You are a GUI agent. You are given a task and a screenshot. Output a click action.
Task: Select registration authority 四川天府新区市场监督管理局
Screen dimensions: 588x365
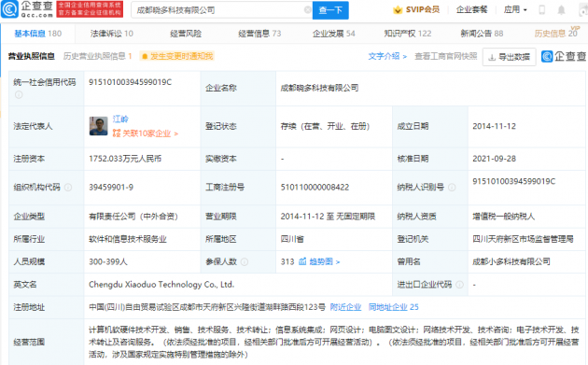(523, 239)
